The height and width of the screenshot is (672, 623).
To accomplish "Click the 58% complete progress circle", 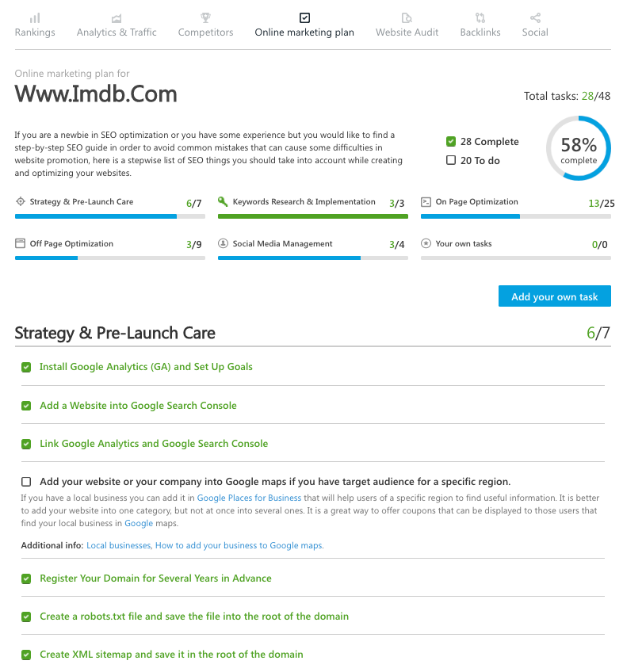I will [578, 148].
